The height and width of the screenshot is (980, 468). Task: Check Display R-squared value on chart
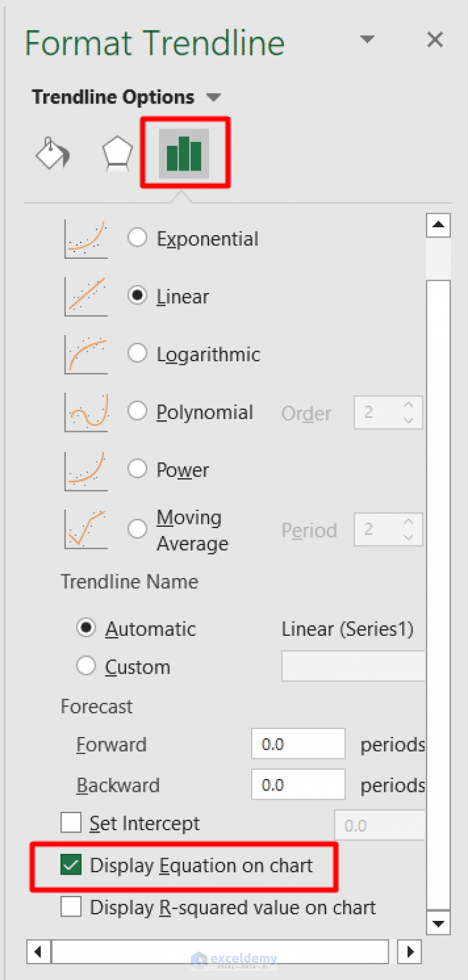click(71, 907)
